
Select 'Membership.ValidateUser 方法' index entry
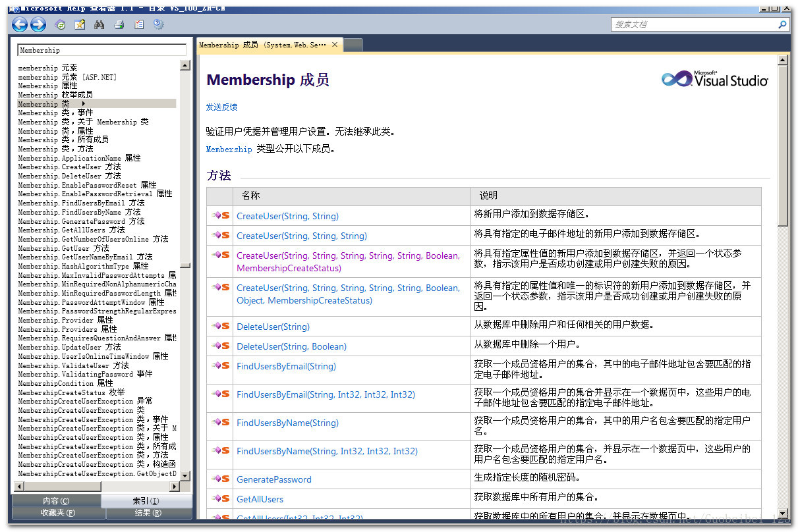coord(73,365)
